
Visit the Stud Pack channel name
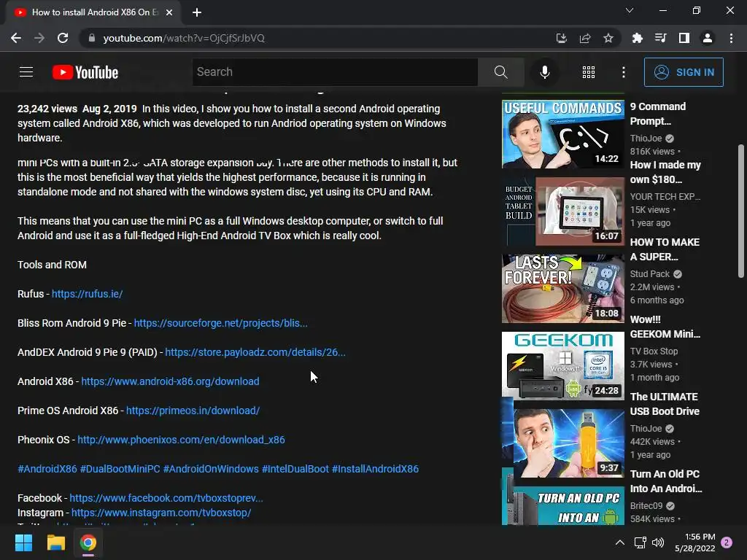[650, 274]
